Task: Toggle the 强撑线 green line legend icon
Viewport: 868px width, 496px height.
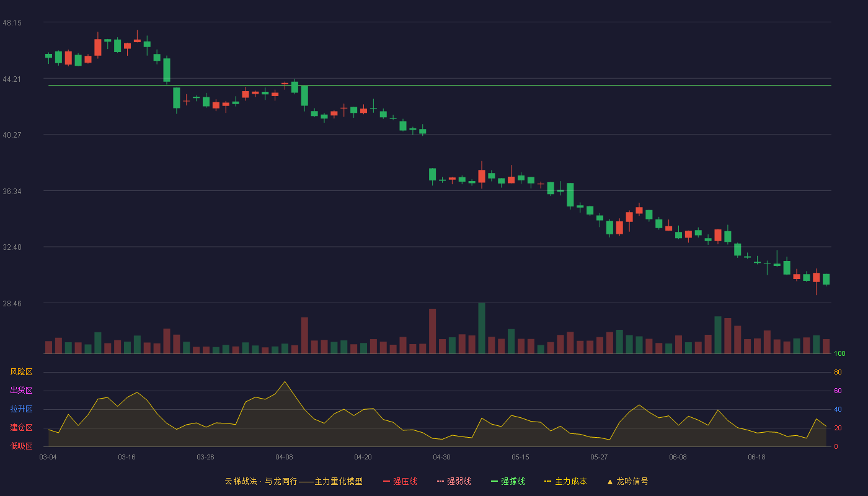Action: (x=495, y=481)
